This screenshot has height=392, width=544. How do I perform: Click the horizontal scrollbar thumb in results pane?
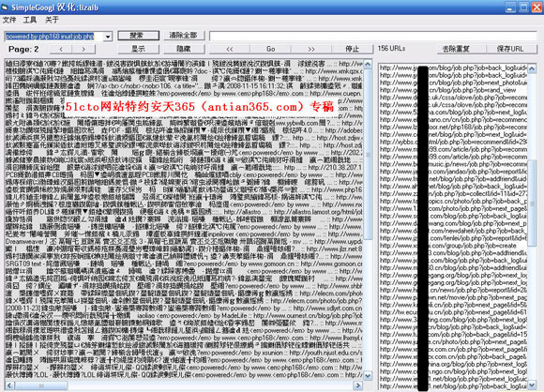point(41,385)
